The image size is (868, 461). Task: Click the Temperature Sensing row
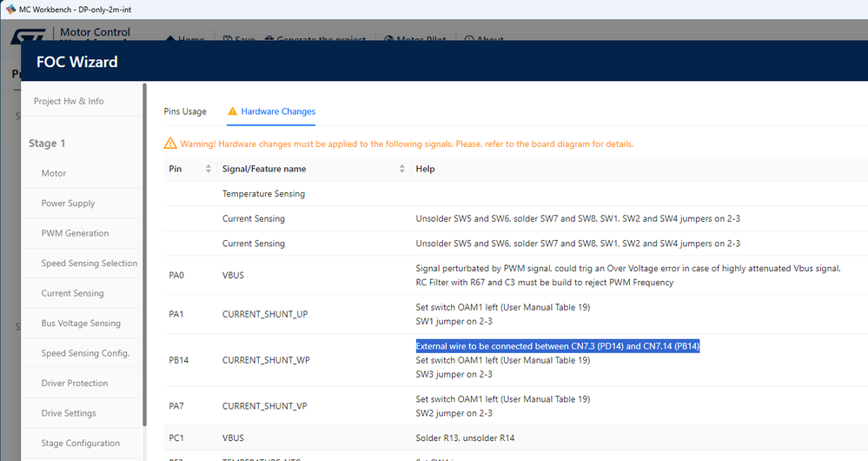(x=516, y=193)
